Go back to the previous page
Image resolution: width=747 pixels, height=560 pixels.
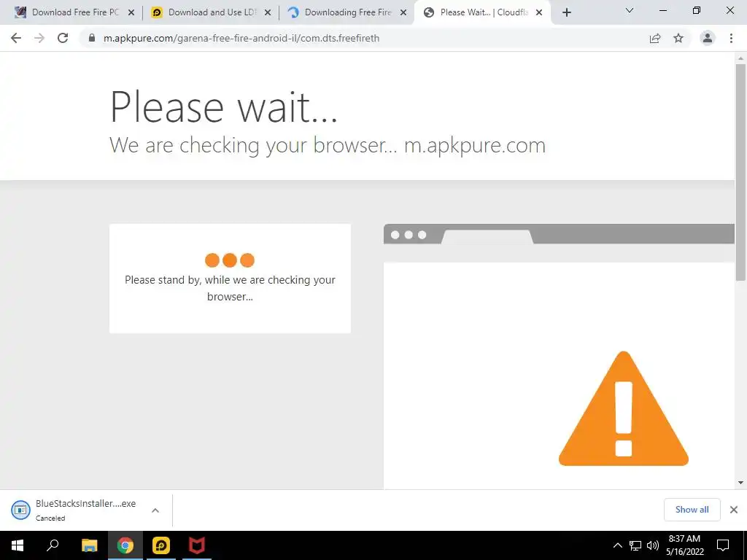point(16,38)
